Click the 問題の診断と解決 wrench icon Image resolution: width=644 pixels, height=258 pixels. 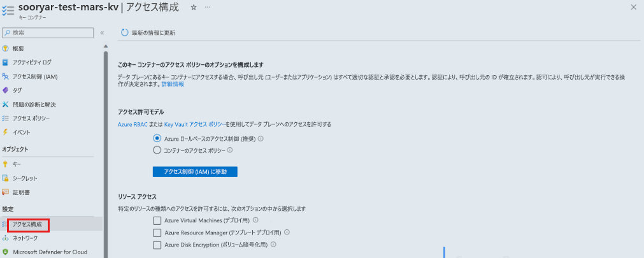point(5,104)
